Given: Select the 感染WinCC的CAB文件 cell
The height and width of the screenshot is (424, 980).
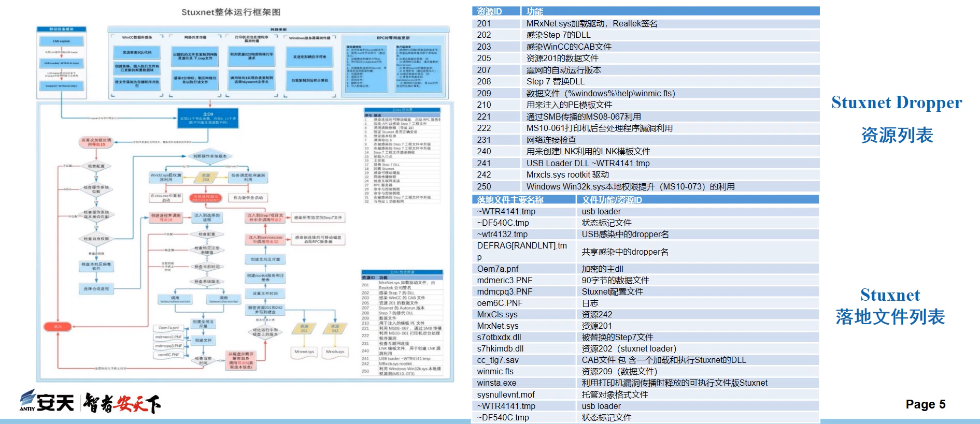Looking at the screenshot, I should pos(671,47).
